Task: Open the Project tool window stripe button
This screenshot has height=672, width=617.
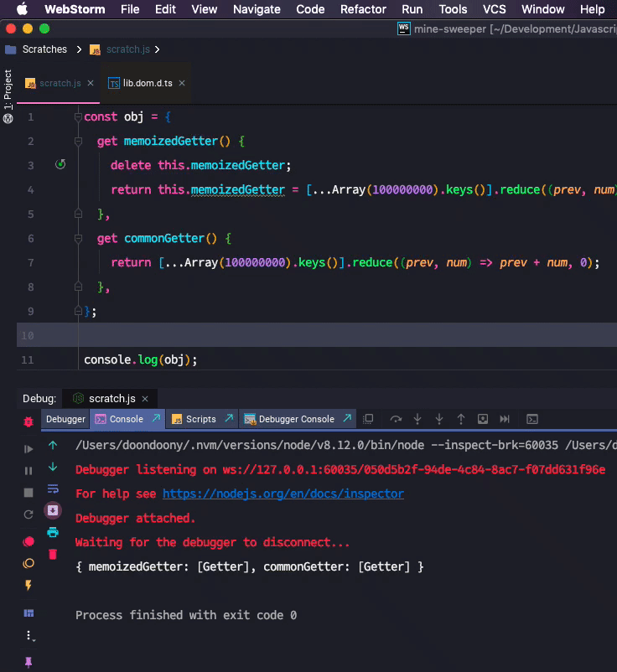Action: 8,89
